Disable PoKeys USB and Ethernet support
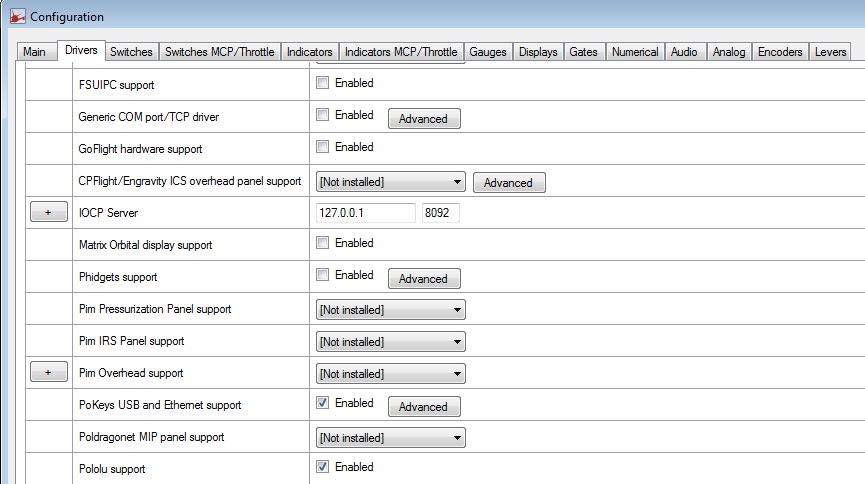865x484 pixels. click(322, 404)
